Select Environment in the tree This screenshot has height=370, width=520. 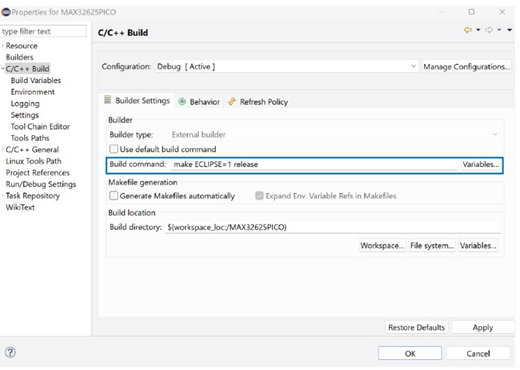[x=32, y=92]
